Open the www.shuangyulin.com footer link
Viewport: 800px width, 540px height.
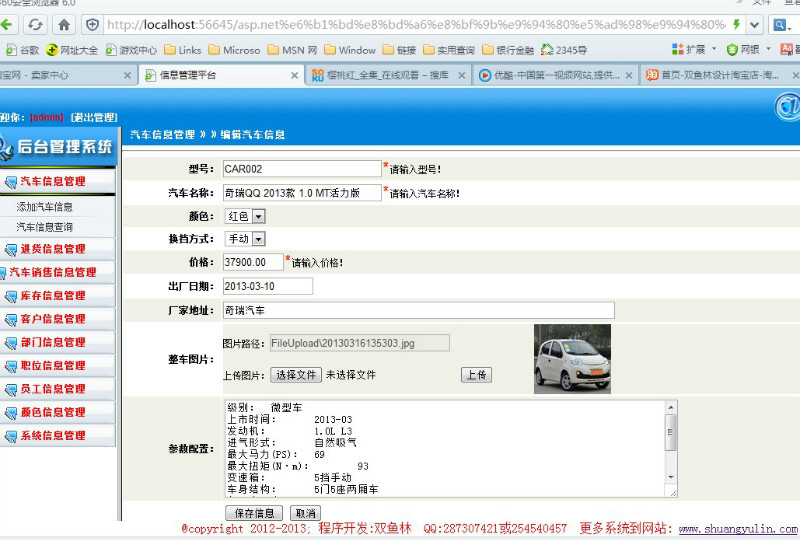738,529
